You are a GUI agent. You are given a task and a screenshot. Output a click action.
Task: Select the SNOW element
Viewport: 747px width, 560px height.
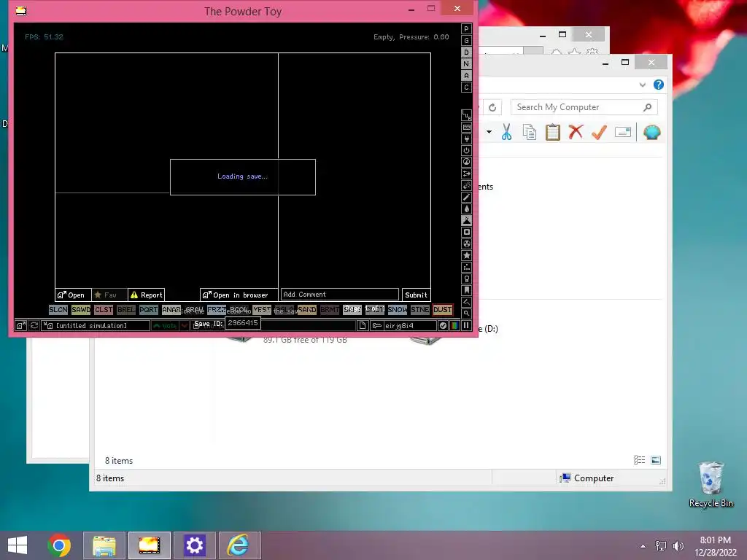(x=398, y=309)
